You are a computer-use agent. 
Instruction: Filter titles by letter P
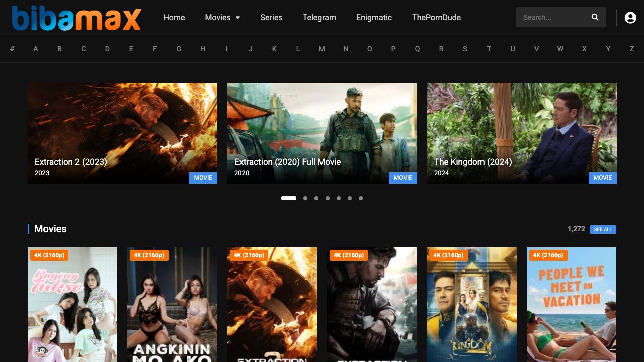pos(393,49)
